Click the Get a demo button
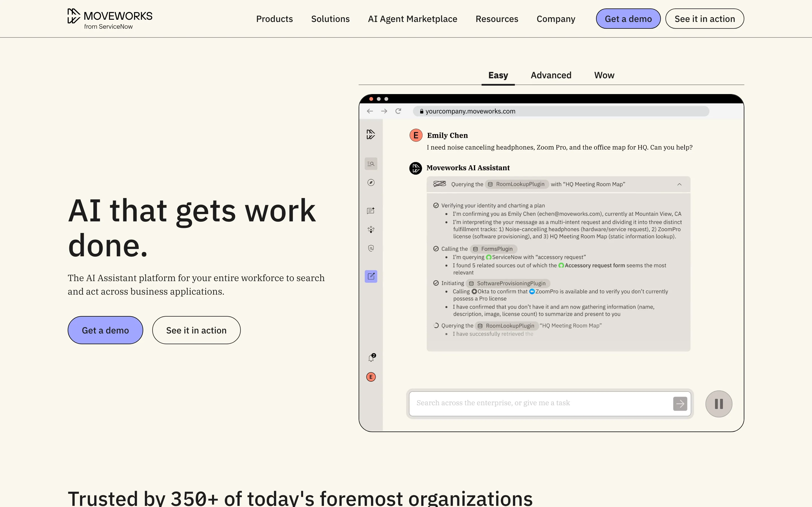 tap(628, 18)
